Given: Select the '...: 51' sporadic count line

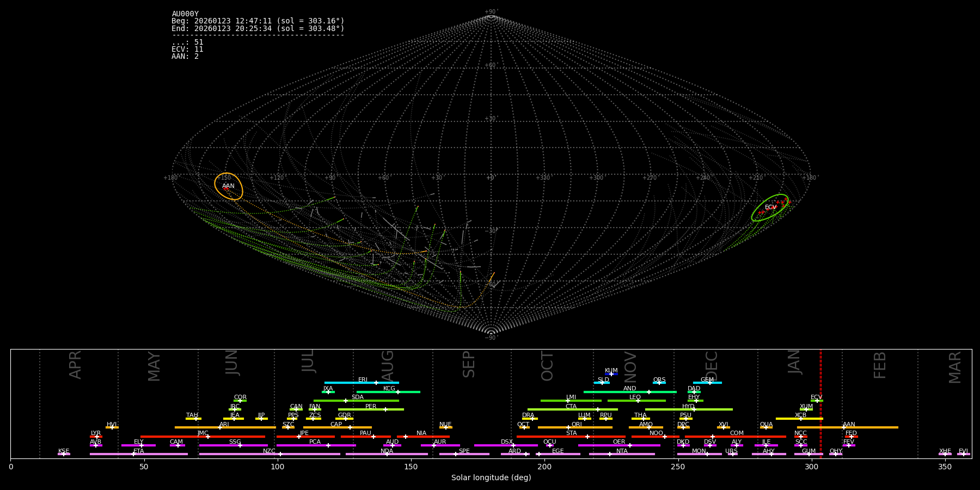Looking at the screenshot, I should tap(187, 42).
